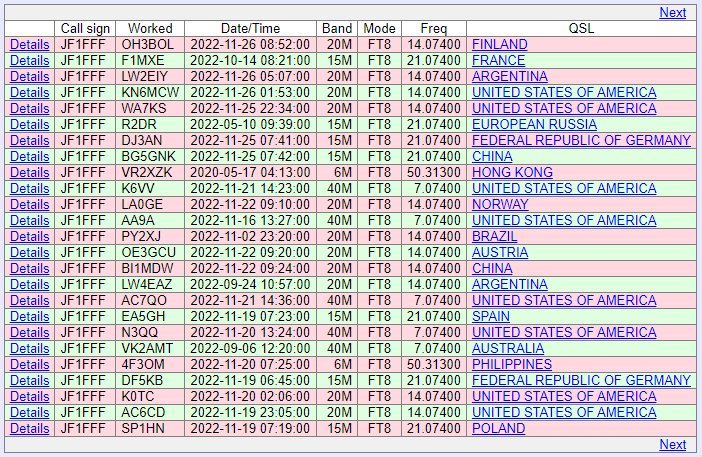Select frequency 50.31300 in the 4F3OM row

(x=434, y=364)
